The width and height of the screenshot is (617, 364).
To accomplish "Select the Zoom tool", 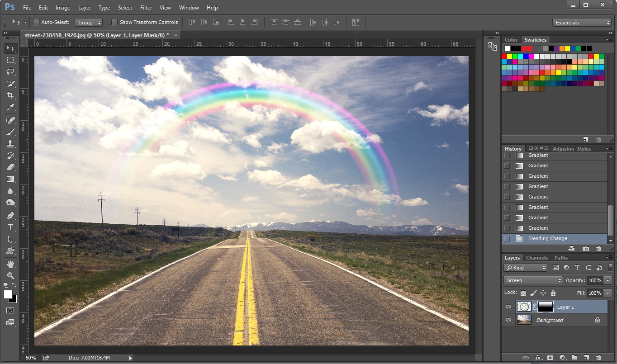I will click(x=10, y=276).
